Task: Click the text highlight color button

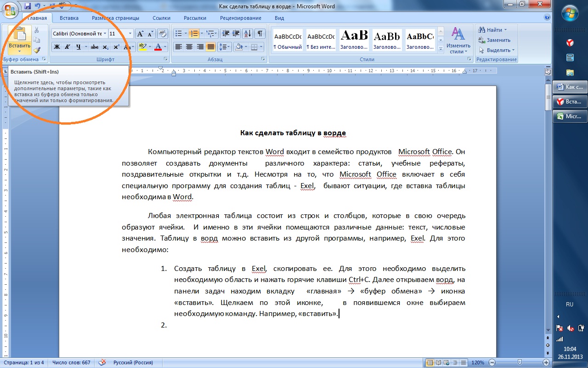Action: (x=142, y=47)
